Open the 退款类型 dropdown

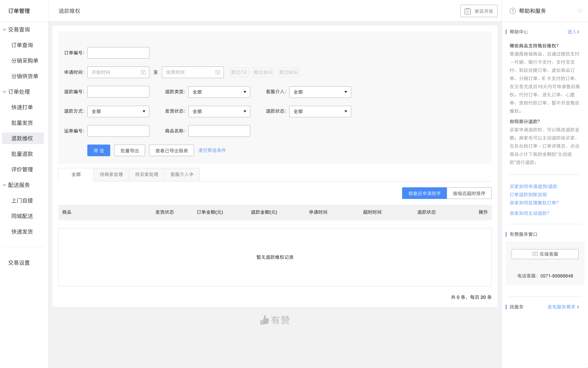[219, 92]
